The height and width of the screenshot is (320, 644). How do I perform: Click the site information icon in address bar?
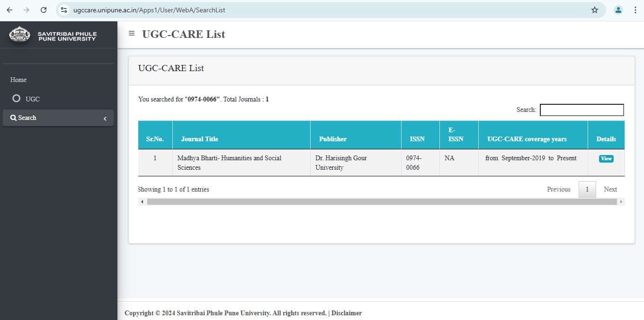tap(64, 10)
